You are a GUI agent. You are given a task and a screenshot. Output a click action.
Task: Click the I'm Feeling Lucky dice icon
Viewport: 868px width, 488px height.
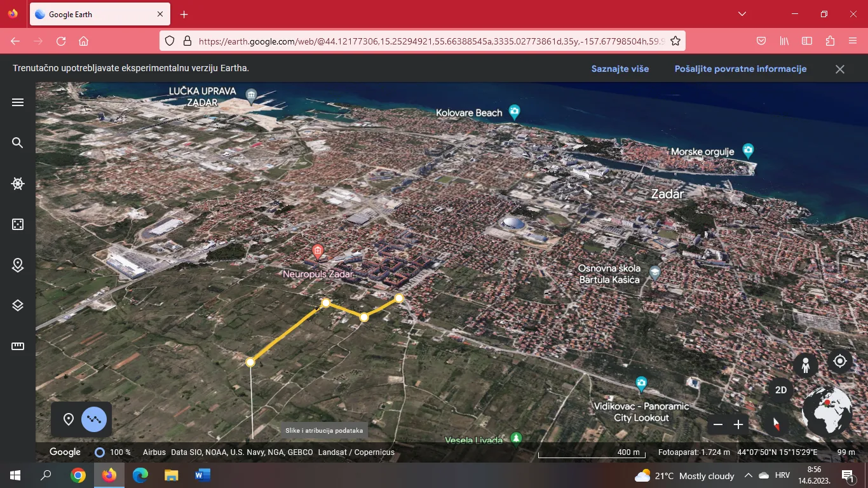[18, 224]
